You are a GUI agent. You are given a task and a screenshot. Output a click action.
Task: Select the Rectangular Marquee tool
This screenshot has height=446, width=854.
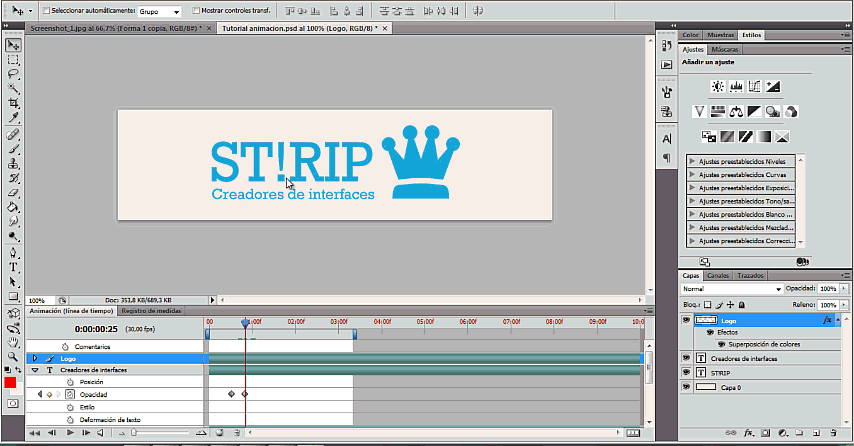13,60
